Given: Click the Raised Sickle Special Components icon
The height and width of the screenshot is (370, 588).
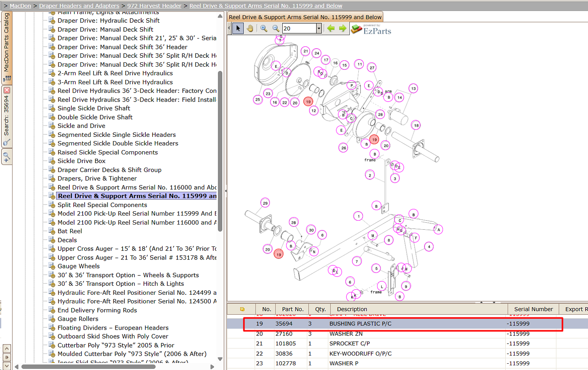Looking at the screenshot, I should pos(52,152).
